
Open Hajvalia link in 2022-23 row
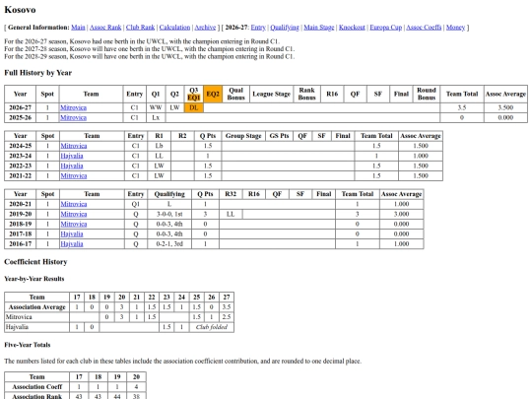click(72, 166)
